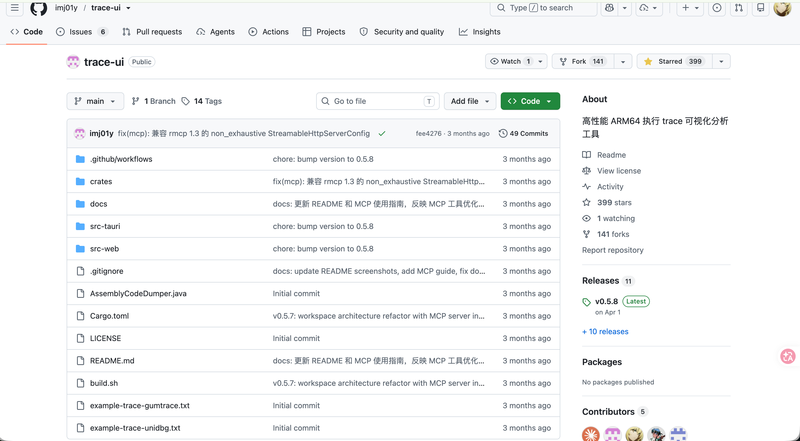Open the Copilot icon in header
The height and width of the screenshot is (441, 800).
click(x=609, y=8)
